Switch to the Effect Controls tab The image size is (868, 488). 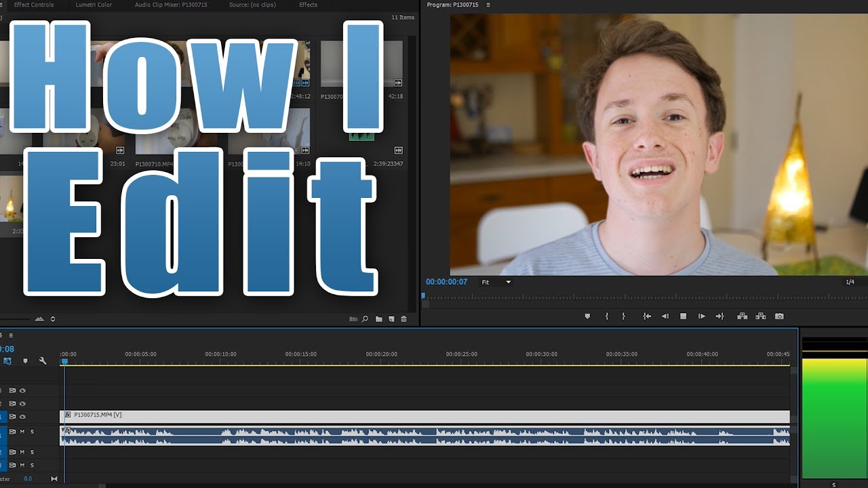34,5
